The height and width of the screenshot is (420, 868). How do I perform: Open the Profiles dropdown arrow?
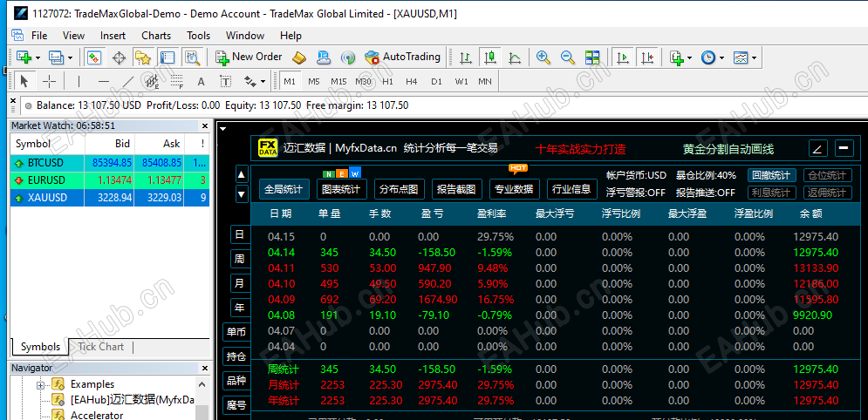pos(70,58)
